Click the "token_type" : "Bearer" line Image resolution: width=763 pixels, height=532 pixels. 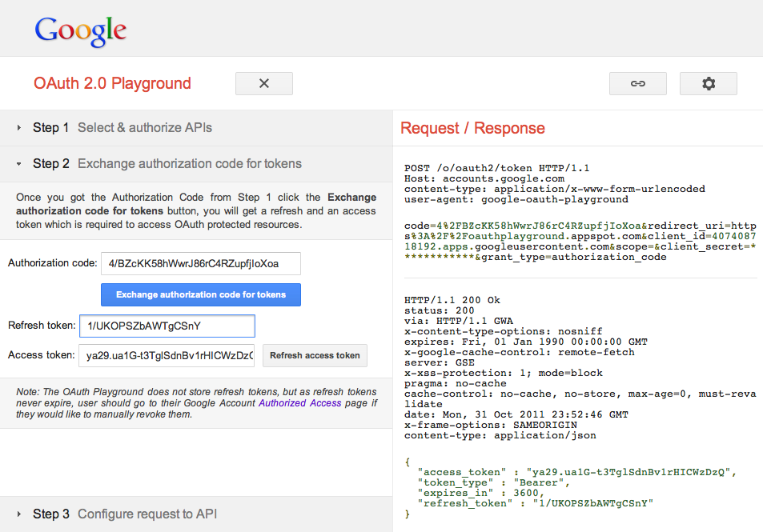click(x=493, y=482)
